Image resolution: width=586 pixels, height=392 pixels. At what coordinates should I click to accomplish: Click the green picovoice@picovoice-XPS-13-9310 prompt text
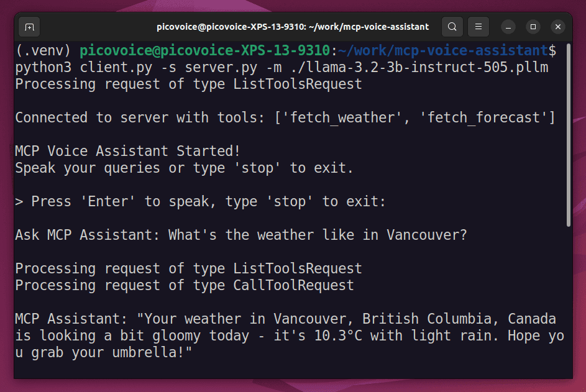tap(206, 50)
